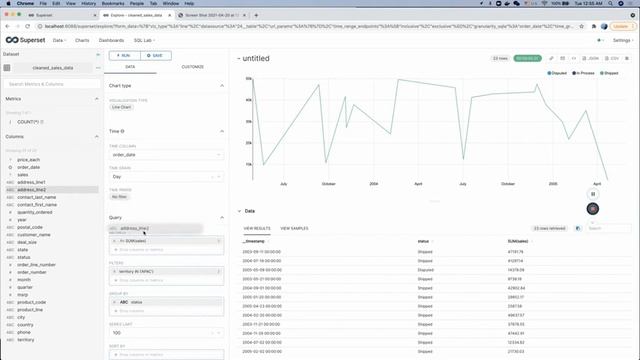Open the embed code icon
Screen dimensions: 640x360
573,58
